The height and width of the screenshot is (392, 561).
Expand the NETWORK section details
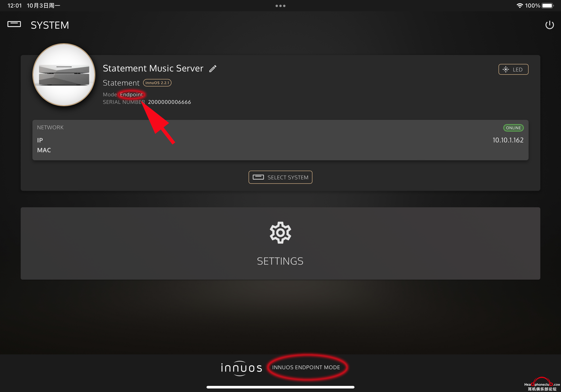pos(50,127)
